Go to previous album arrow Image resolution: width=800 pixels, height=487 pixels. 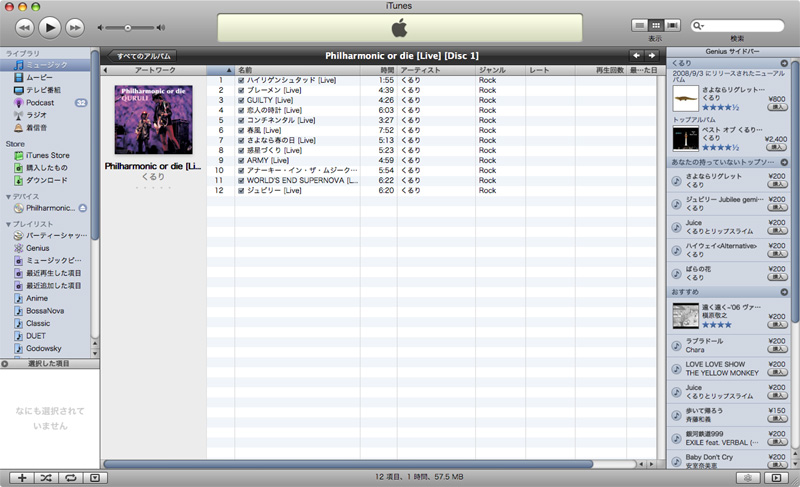click(x=636, y=56)
